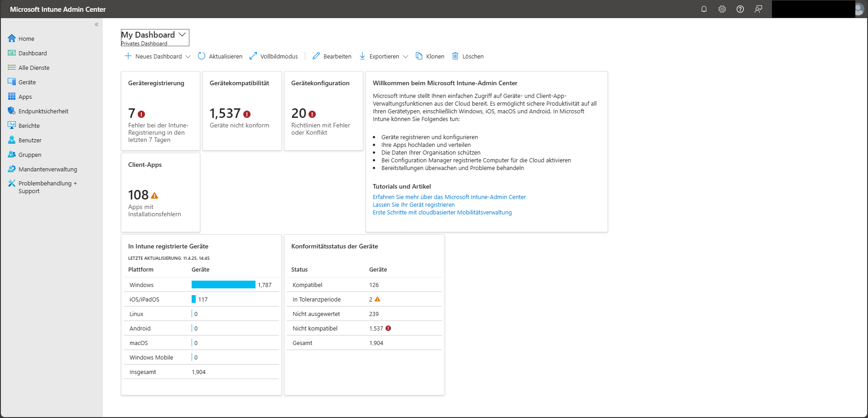Click the Apps grid icon
Viewport: 868px width, 418px height.
coord(12,97)
